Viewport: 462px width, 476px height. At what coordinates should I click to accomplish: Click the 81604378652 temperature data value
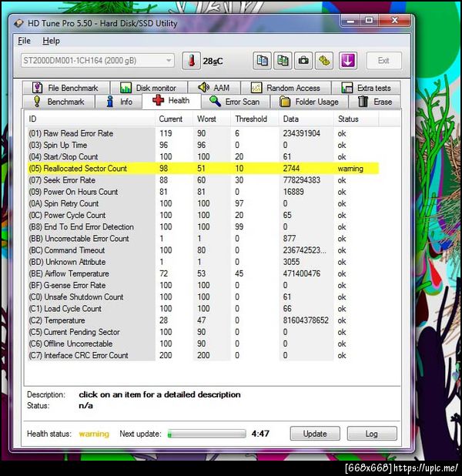(x=306, y=320)
